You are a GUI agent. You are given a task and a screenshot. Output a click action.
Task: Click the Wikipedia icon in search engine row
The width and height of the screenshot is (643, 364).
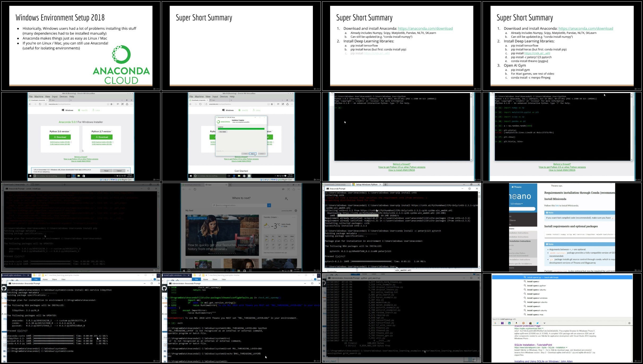point(545,323)
